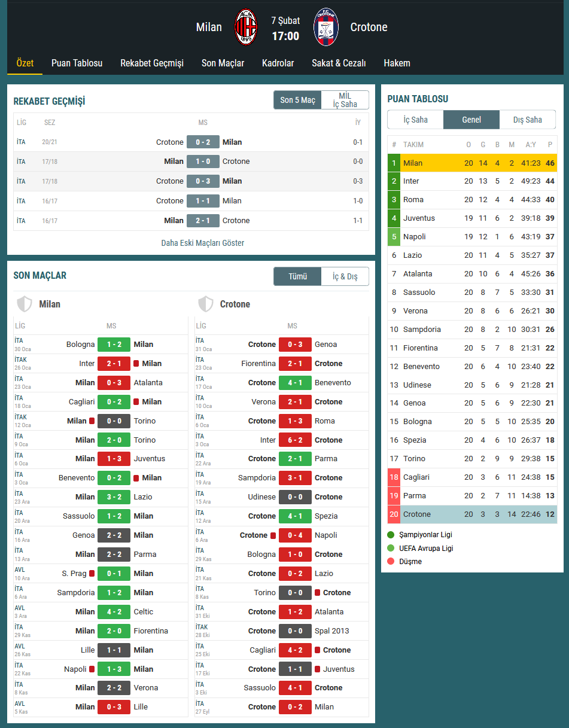Open the Inter 6-2 Crotone match score
This screenshot has width=569, height=728.
tap(295, 440)
